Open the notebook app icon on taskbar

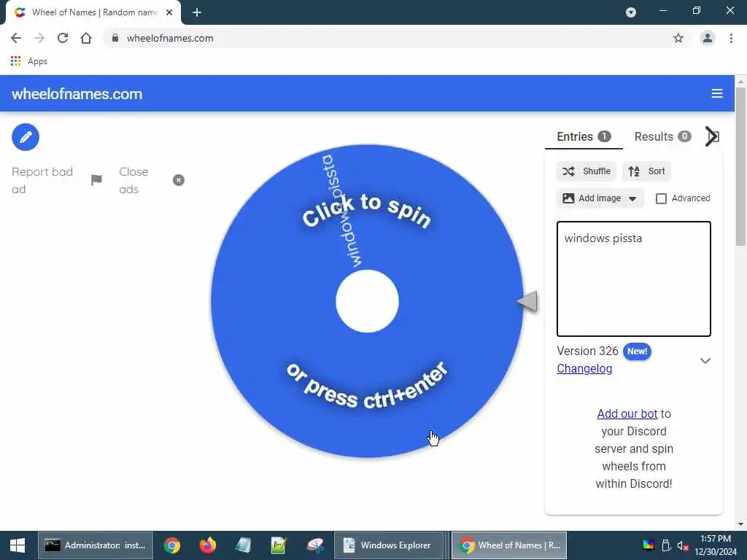point(243,545)
